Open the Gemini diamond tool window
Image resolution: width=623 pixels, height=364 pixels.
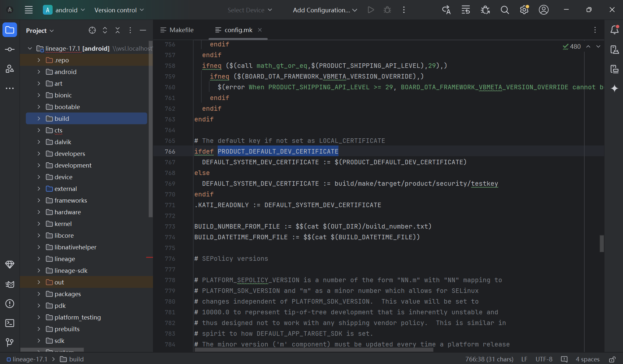click(10, 265)
